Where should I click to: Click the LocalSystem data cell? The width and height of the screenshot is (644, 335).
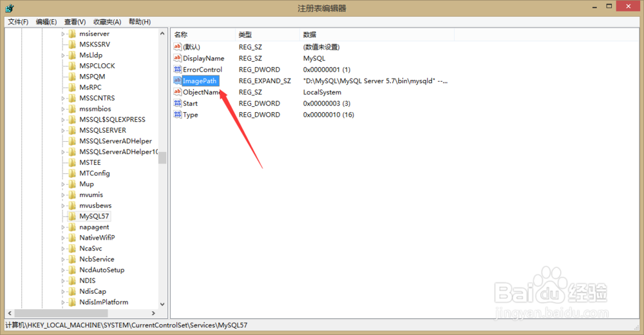point(322,92)
